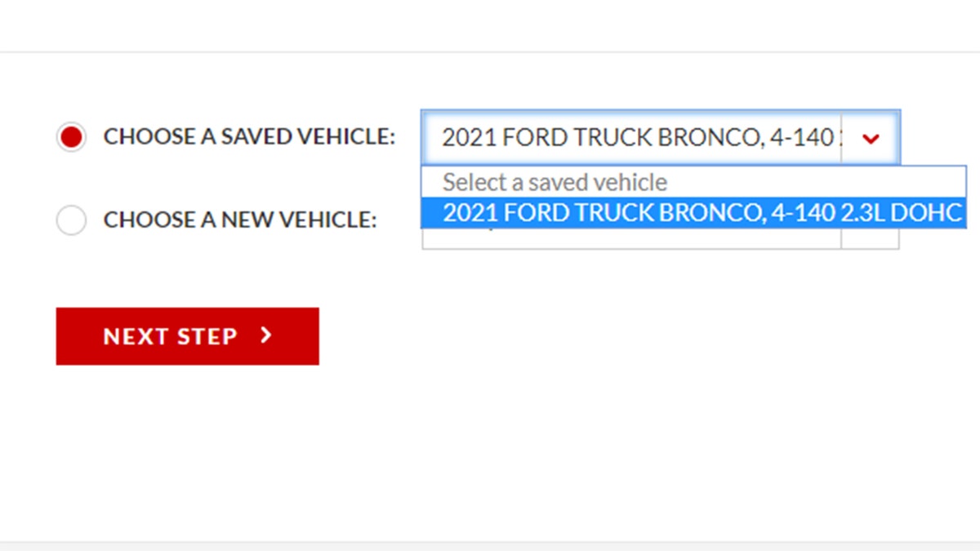Click the red chevron on saved vehicle dropdown

[x=871, y=138]
